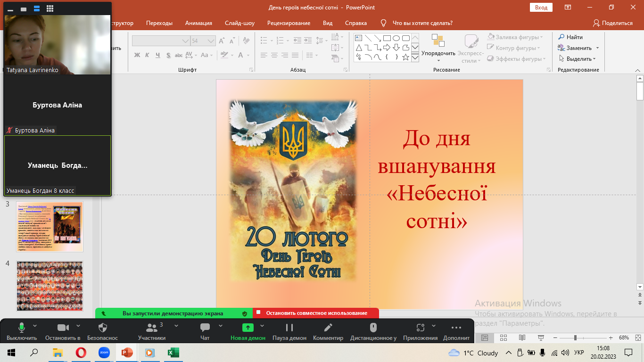
Task: Mute the microphone in Zoom toolbar
Action: point(22,328)
